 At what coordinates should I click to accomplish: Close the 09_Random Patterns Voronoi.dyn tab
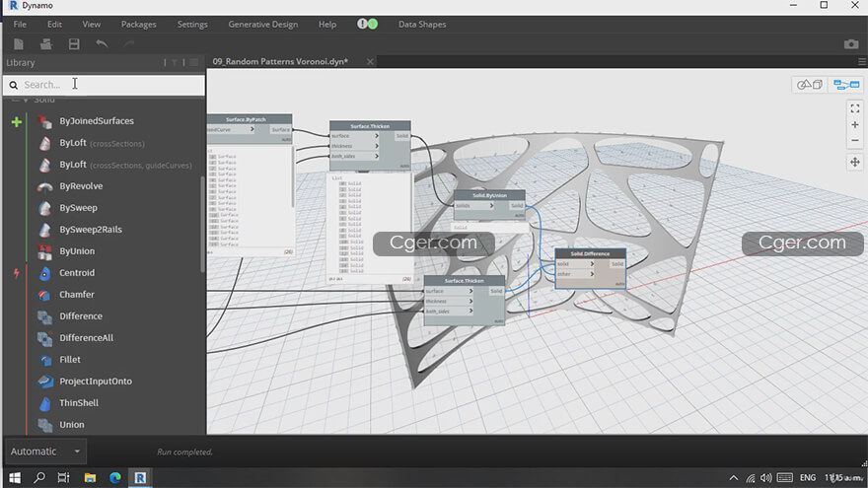pyautogui.click(x=370, y=61)
